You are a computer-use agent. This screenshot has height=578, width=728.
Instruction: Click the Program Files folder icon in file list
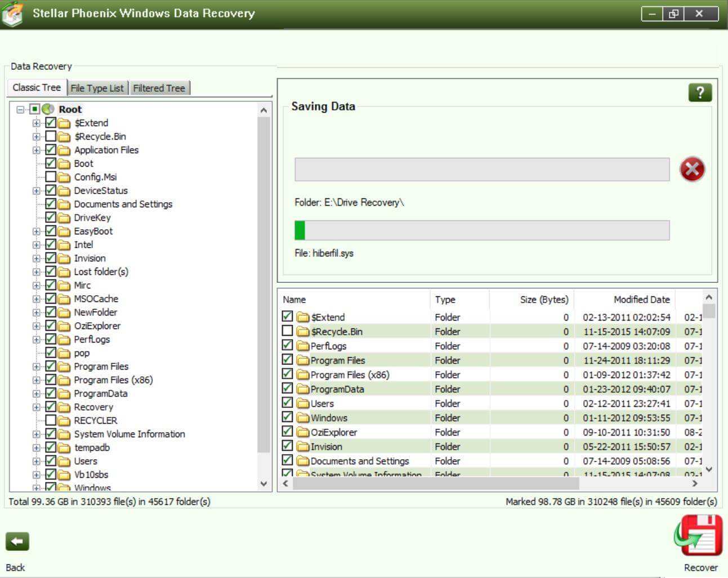(303, 361)
